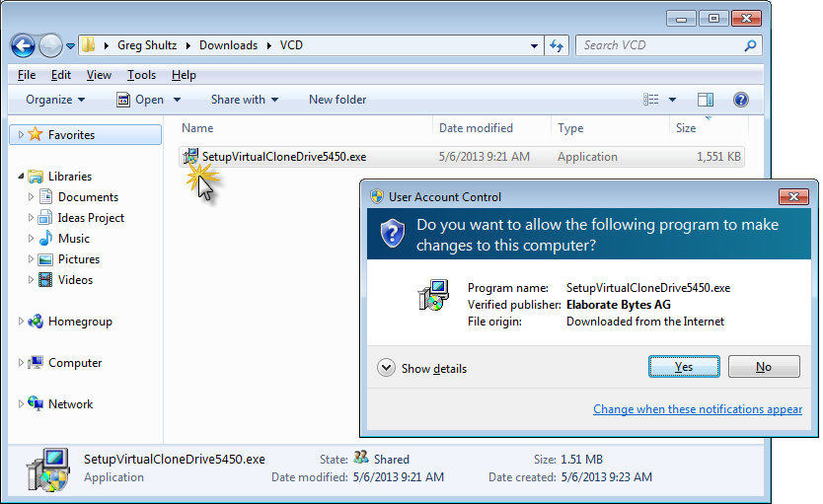Image resolution: width=823 pixels, height=504 pixels.
Task: Select Downloads in the address path
Action: coord(228,45)
